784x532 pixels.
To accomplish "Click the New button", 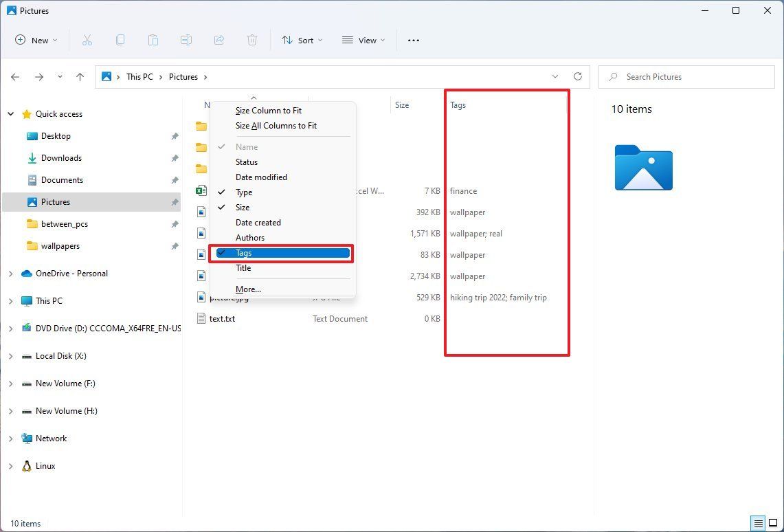I will pyautogui.click(x=36, y=40).
